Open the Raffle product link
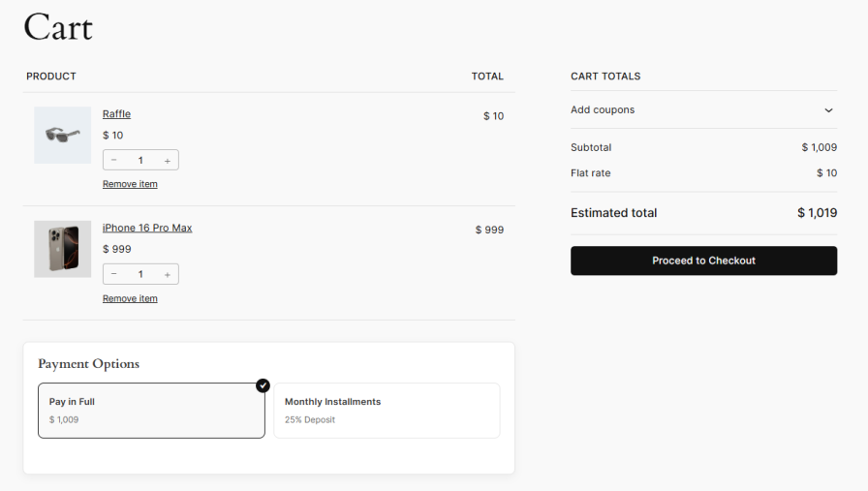The image size is (868, 491). coord(116,114)
